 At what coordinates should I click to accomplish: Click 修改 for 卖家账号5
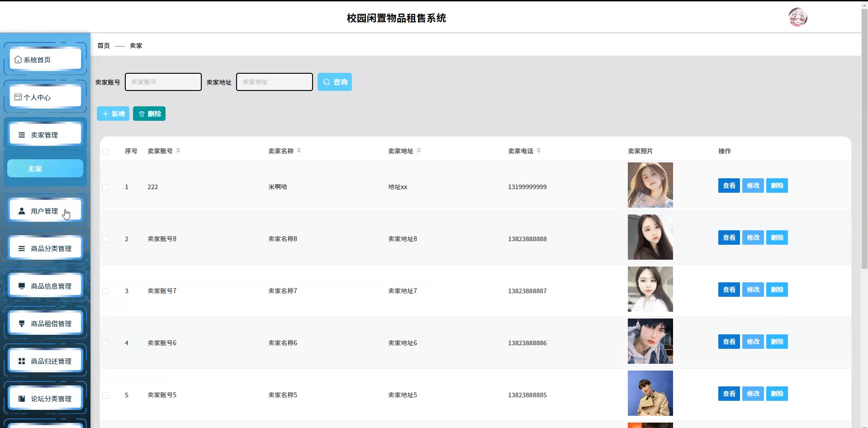click(753, 394)
